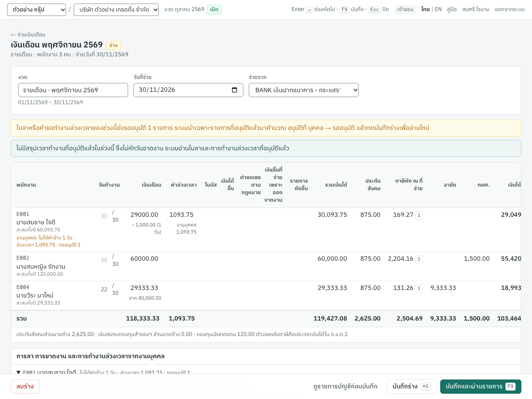This screenshot has height=399, width=532.
Task: Click the 29333.33 salary field for E004
Action: tap(144, 288)
